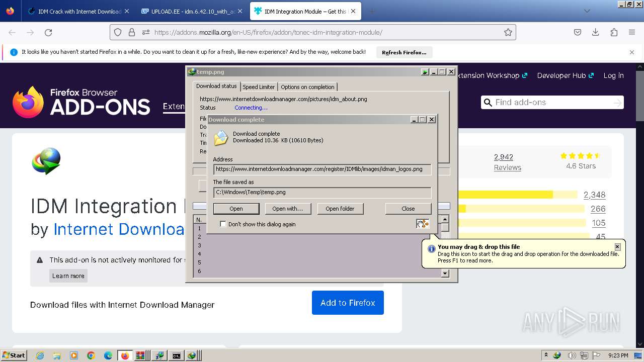This screenshot has height=362, width=644.
Task: Click the file saved as path field
Action: [322, 192]
